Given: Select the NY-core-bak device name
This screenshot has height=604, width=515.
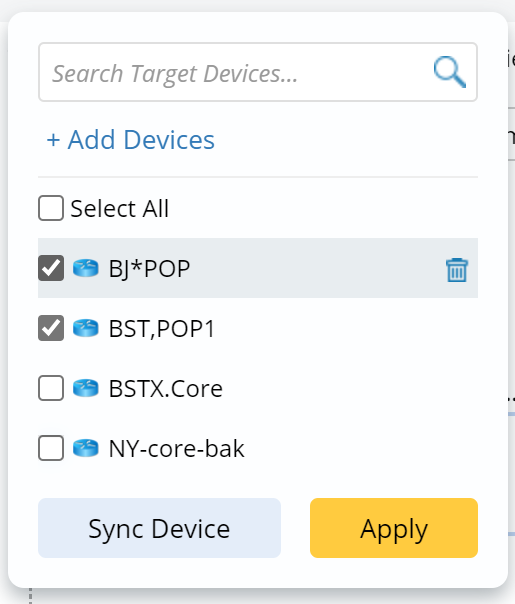Looking at the screenshot, I should coord(176,449).
